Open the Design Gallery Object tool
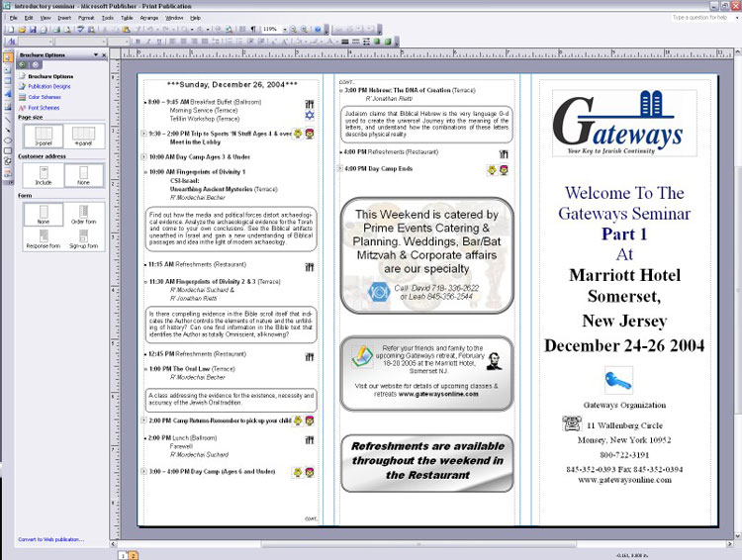Viewport: 742px width, 560px height. click(8, 174)
